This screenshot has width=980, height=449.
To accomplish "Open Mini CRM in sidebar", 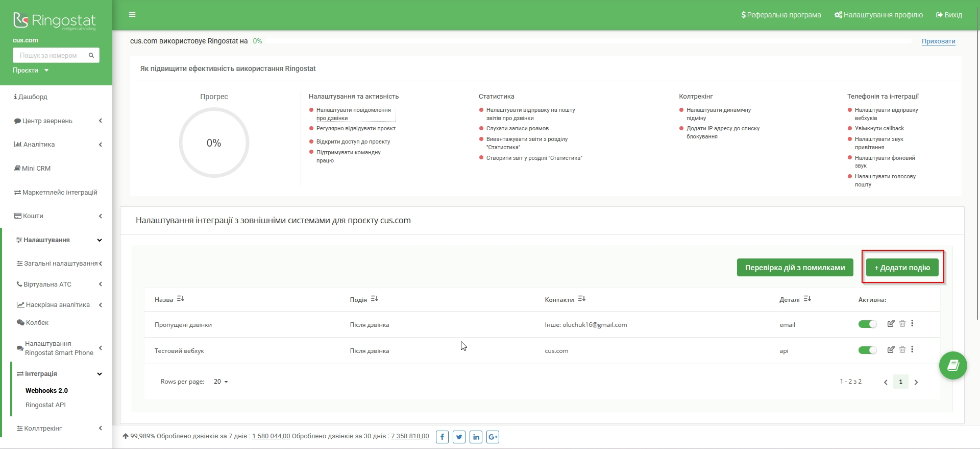I will (32, 168).
